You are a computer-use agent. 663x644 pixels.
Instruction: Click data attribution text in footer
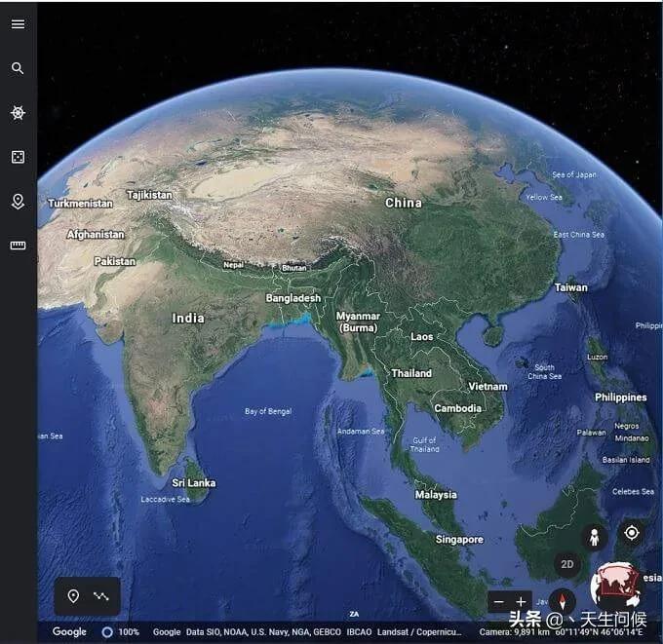(307, 632)
